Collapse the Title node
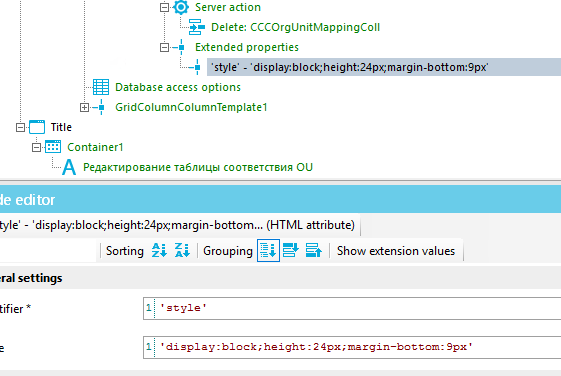The height and width of the screenshot is (376, 561). point(20,127)
